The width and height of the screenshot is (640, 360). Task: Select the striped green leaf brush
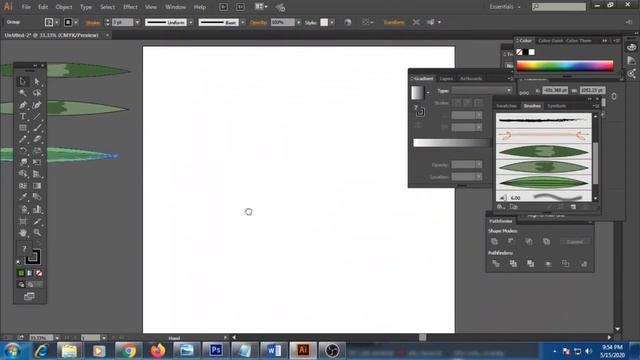coord(543,182)
